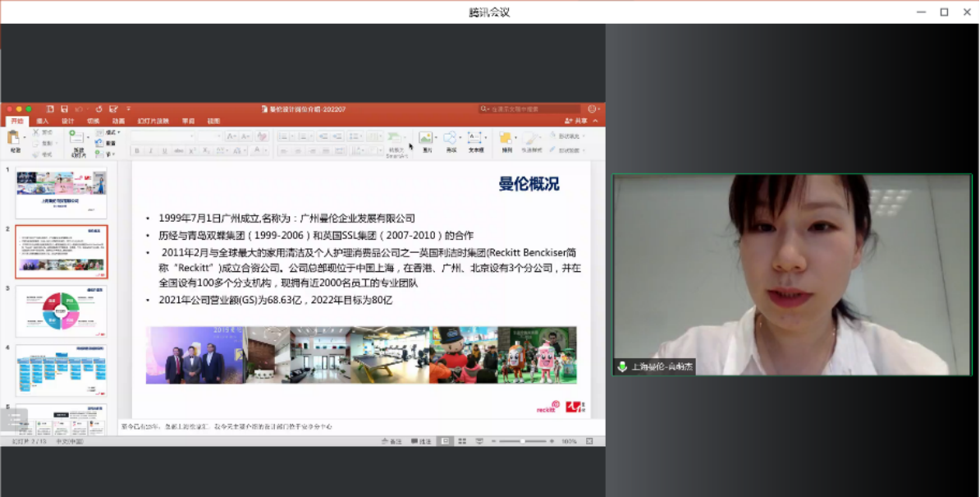Screen dimensions: 980x497
Task: Select slide 3 thumbnail with circular diagram
Action: 62,311
